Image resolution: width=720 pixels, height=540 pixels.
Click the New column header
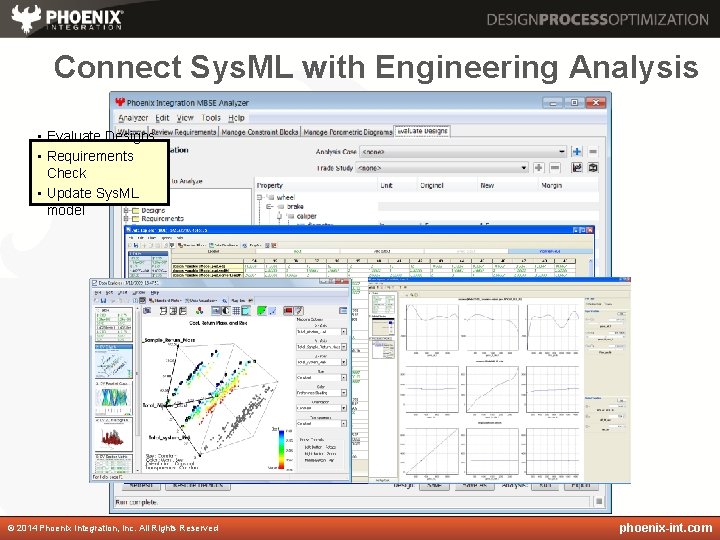point(507,186)
